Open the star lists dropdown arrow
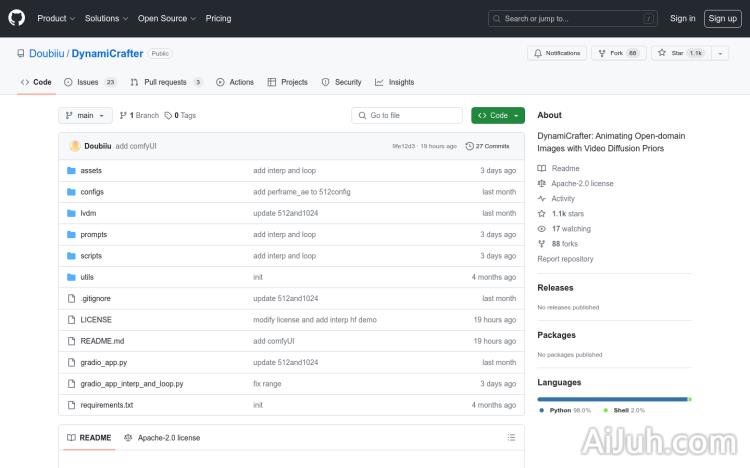 pyautogui.click(x=721, y=53)
